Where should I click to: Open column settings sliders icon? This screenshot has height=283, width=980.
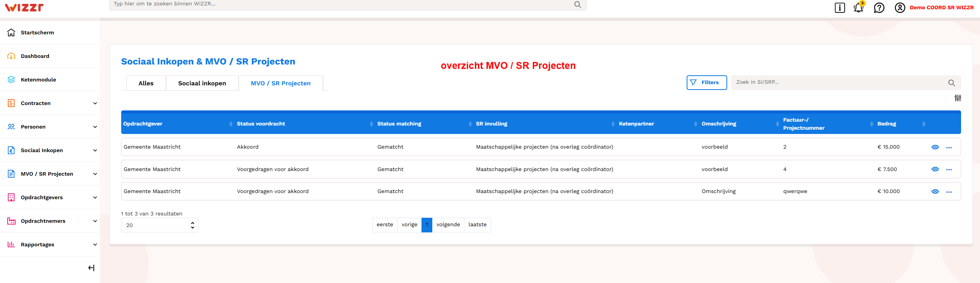958,98
